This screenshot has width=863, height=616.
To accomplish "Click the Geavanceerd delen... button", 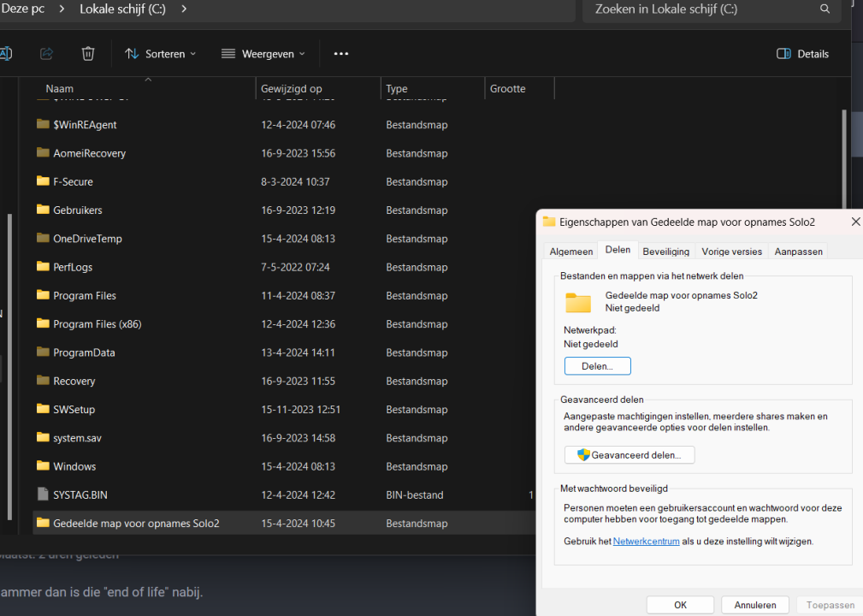I will (629, 455).
